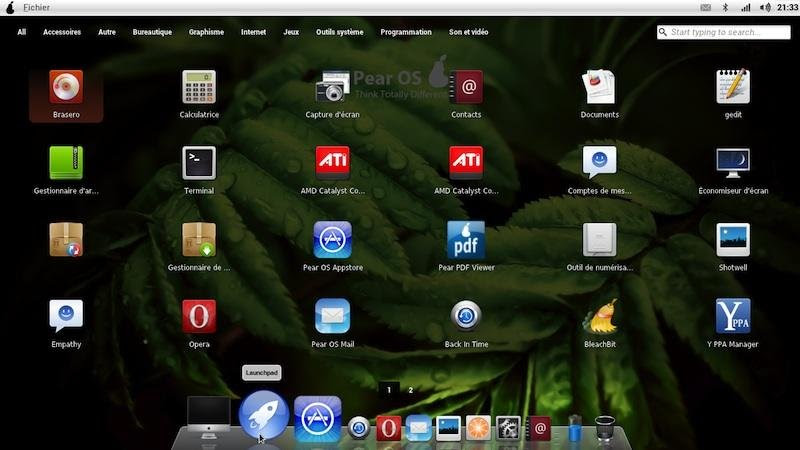Screen dimensions: 800x450
Task: Launch Shotwell from the app grid
Action: [x=733, y=240]
